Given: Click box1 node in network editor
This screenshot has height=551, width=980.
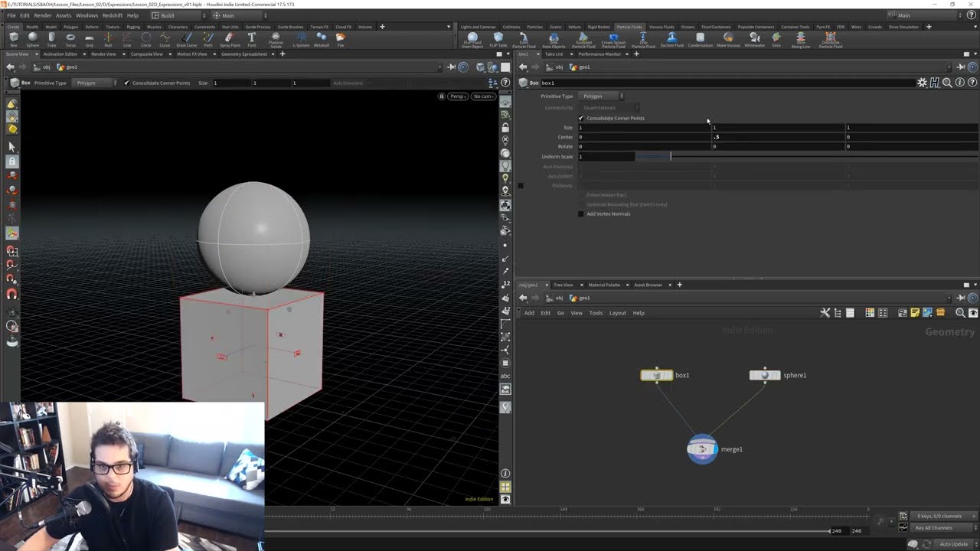Looking at the screenshot, I should tap(657, 375).
